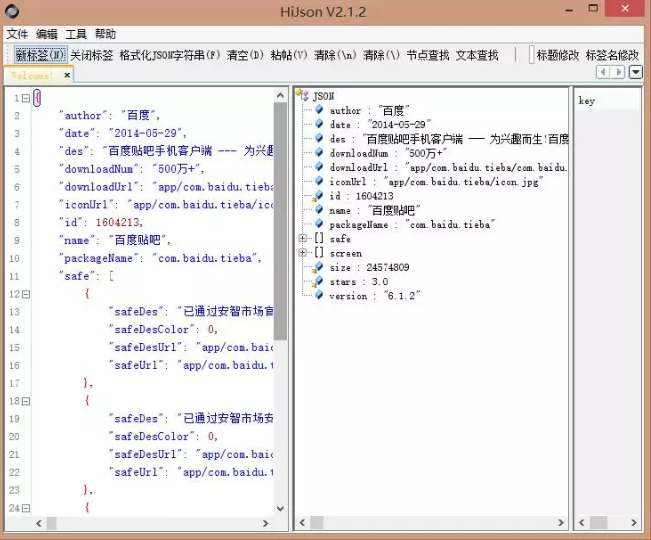Click "downloadNum" text on editor line 5
The height and width of the screenshot is (540, 651).
98,169
